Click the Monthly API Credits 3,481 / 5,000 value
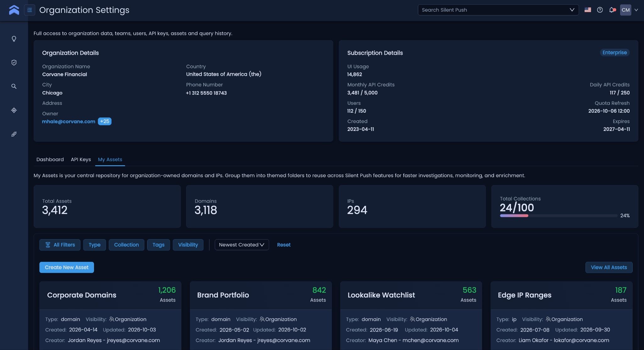The image size is (644, 350). click(362, 93)
